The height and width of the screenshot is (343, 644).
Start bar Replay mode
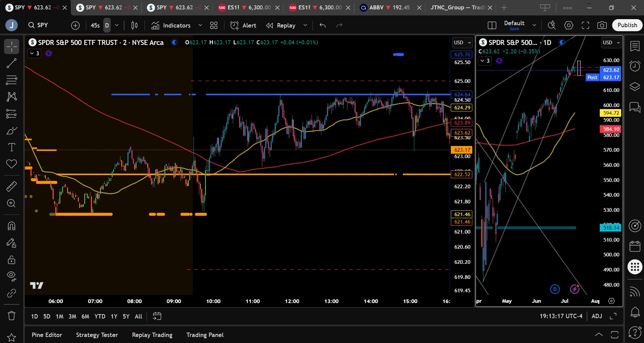pyautogui.click(x=281, y=25)
